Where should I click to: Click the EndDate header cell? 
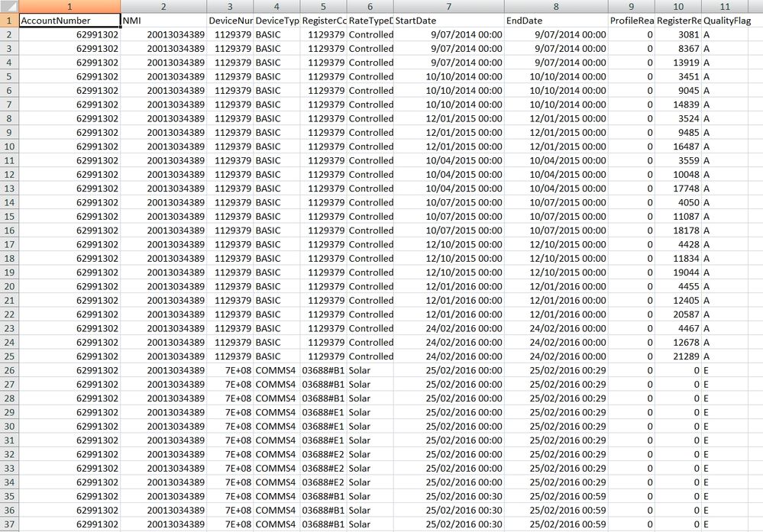[x=555, y=20]
